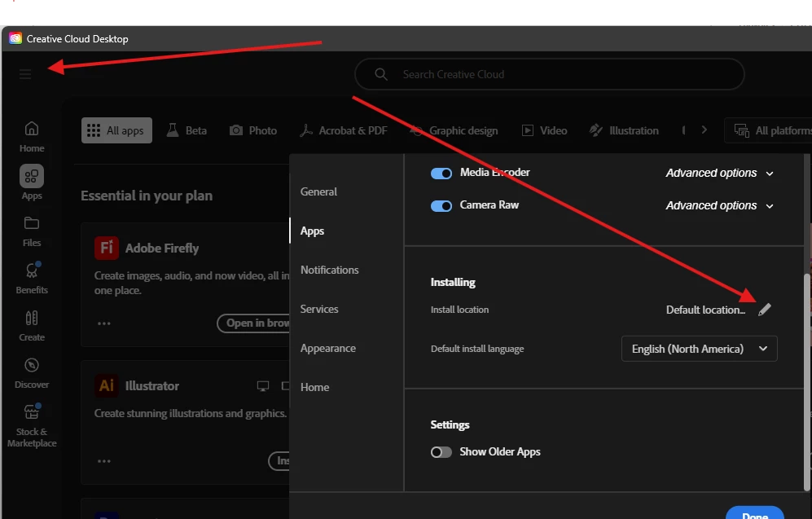Select the All apps category tab
The height and width of the screenshot is (519, 812).
point(116,130)
